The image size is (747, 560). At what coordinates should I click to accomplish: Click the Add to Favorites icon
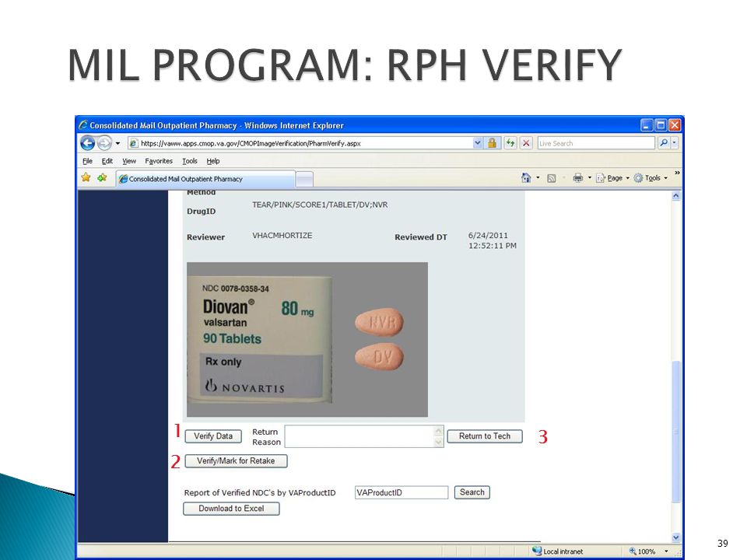(102, 177)
